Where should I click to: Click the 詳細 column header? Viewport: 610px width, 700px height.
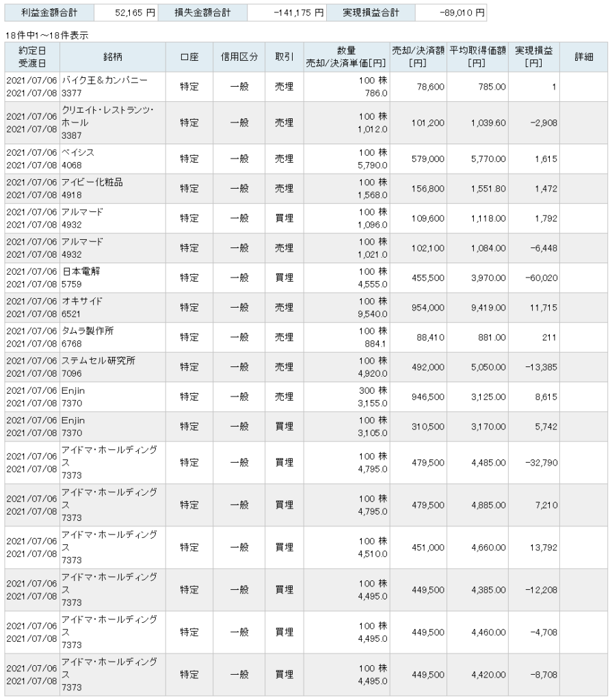583,57
